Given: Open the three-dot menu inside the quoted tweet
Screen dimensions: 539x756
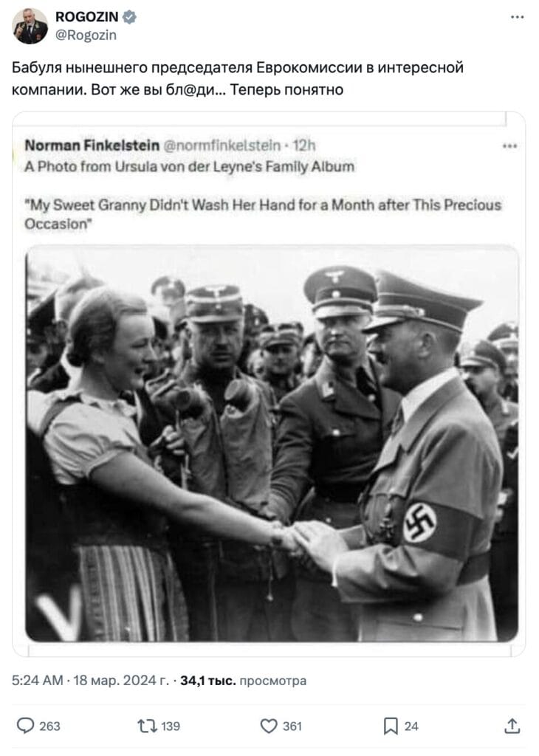Looking at the screenshot, I should pos(509,145).
